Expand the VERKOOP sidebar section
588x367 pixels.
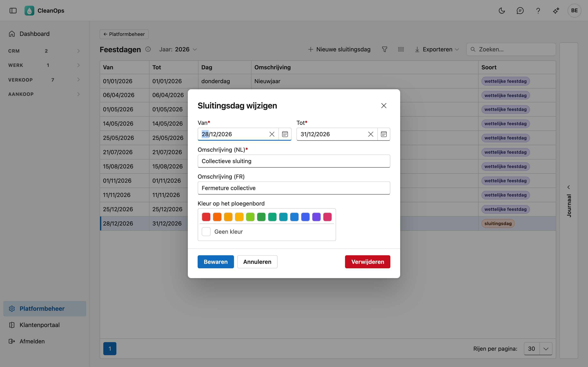coord(44,80)
